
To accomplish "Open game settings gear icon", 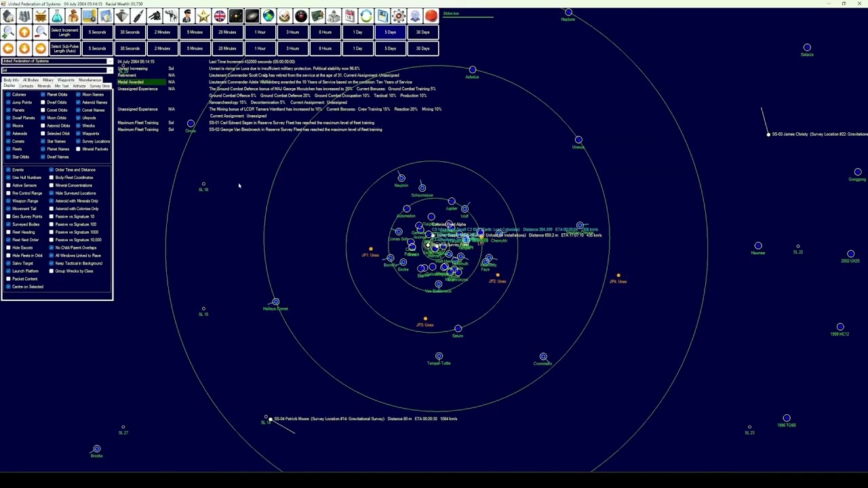I will [399, 16].
